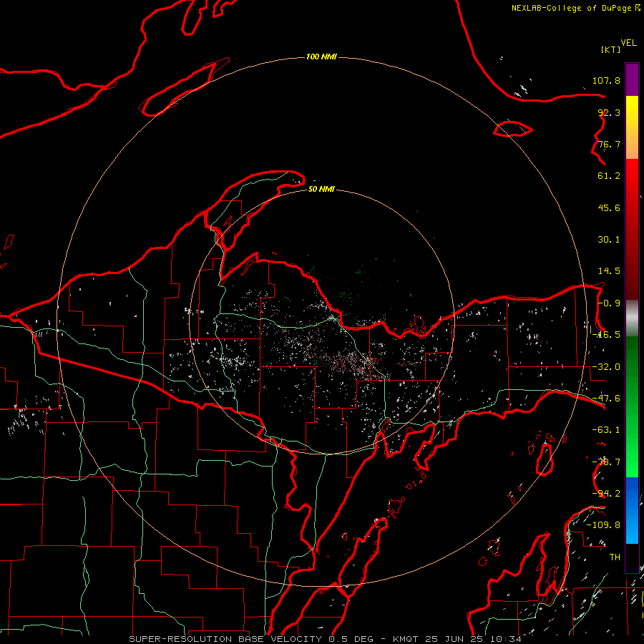Pick the gray segment of the velocity scale
The height and width of the screenshot is (644, 644).
(x=632, y=318)
